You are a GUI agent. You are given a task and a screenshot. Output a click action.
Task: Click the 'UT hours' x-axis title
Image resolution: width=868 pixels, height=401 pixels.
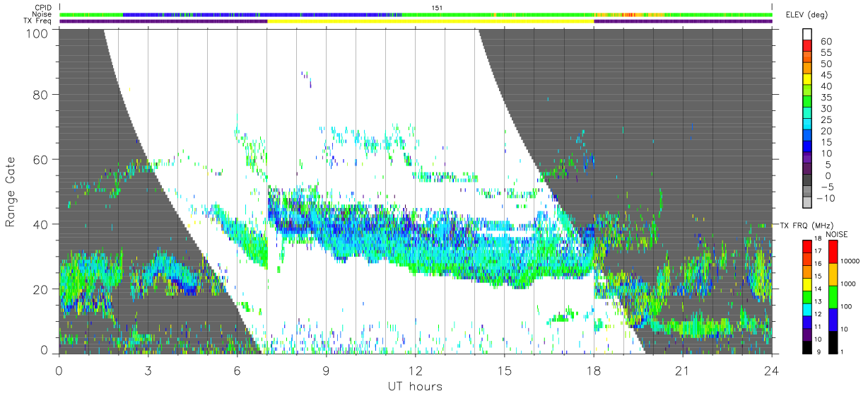point(414,386)
